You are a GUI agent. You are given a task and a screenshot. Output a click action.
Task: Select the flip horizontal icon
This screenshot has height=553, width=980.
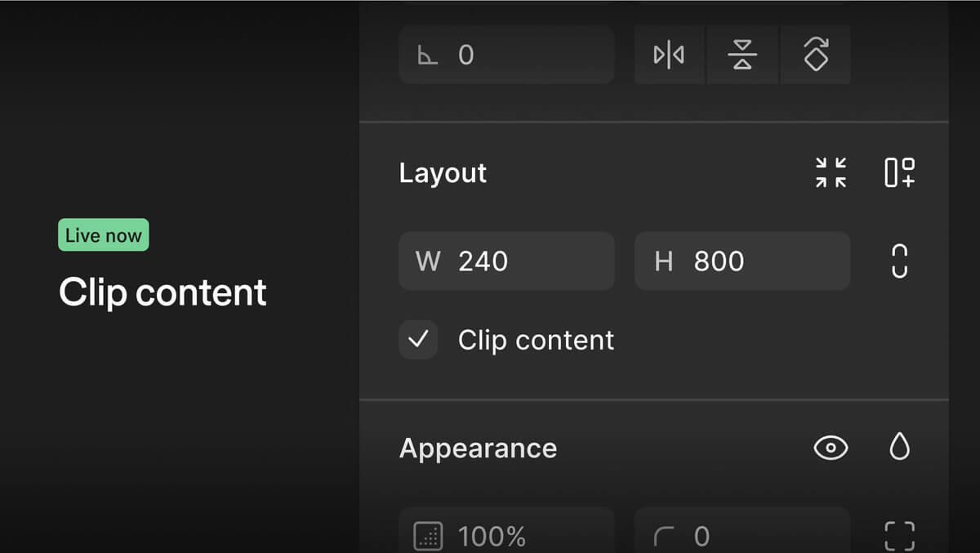670,54
